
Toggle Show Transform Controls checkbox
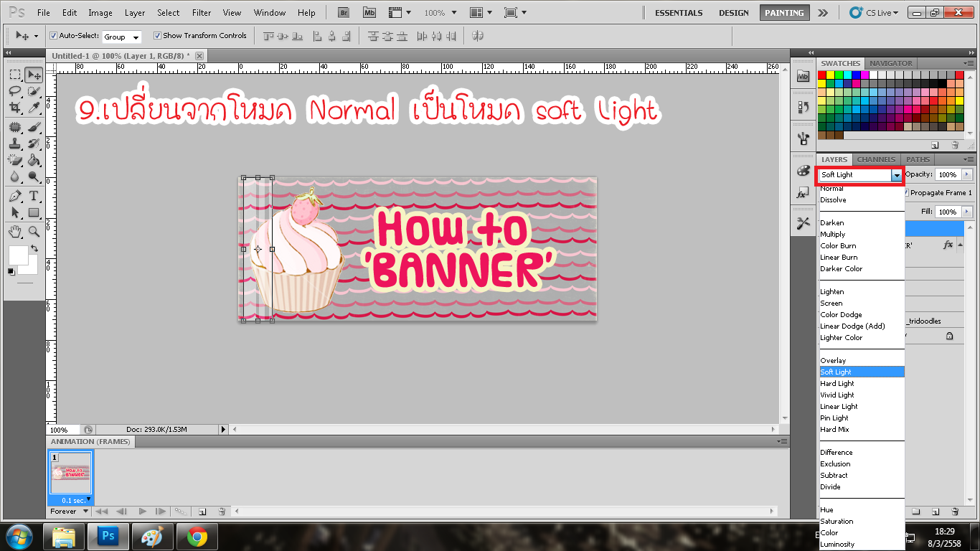(x=157, y=36)
